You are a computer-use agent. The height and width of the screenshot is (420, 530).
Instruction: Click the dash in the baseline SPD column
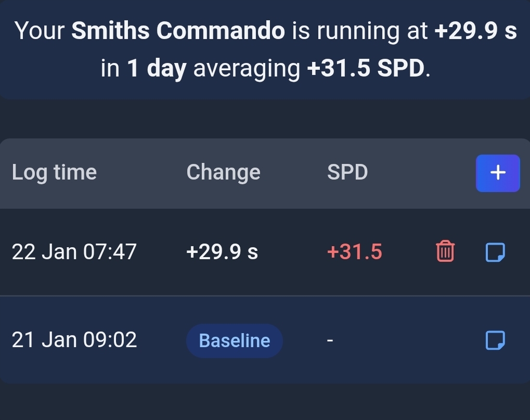point(329,341)
